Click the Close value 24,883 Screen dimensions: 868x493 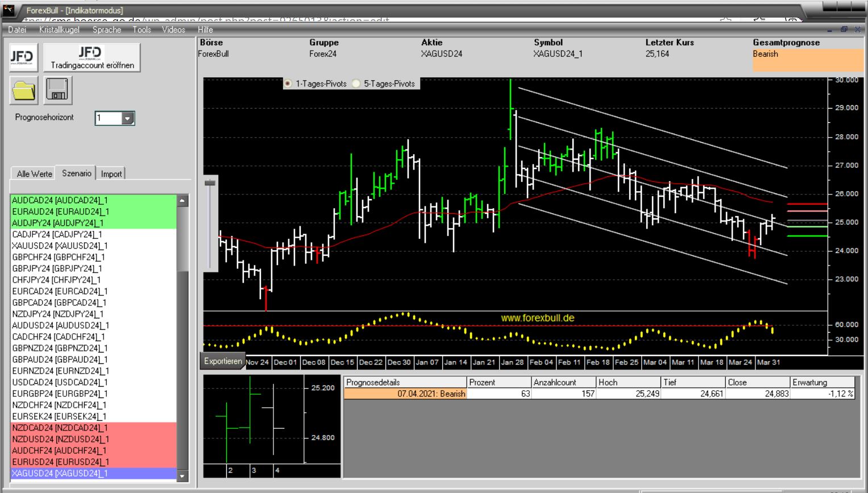click(758, 393)
